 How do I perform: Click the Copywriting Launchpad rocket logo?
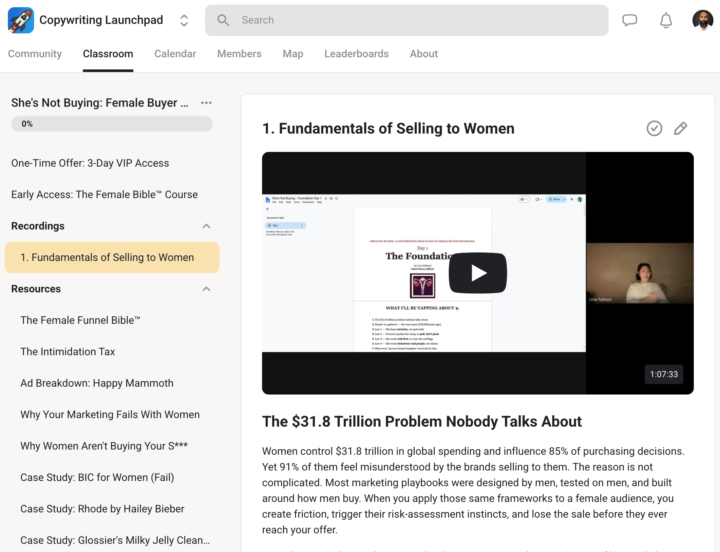click(x=21, y=20)
